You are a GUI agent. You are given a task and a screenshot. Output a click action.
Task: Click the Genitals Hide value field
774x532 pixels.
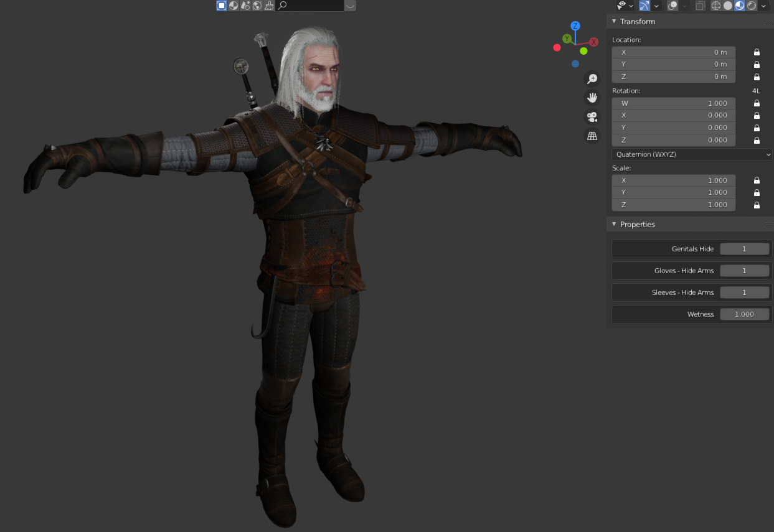[x=744, y=249]
